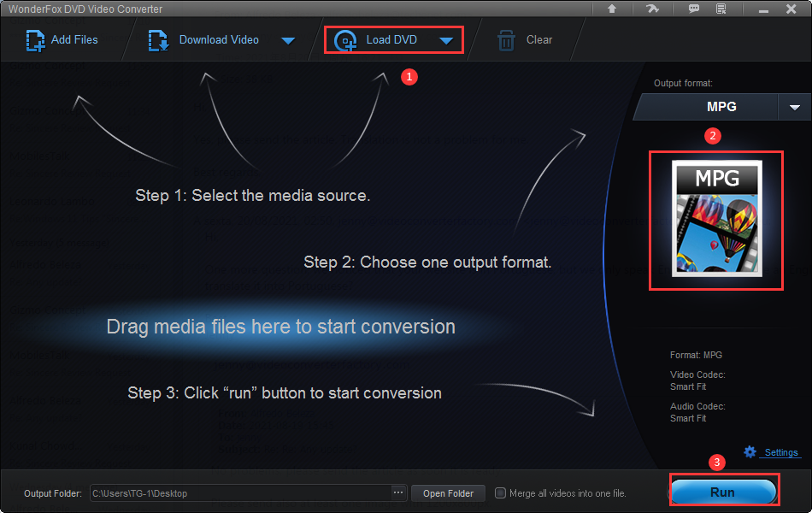Browse output folder via the ellipsis button
Image resolution: width=812 pixels, height=513 pixels.
pos(398,492)
